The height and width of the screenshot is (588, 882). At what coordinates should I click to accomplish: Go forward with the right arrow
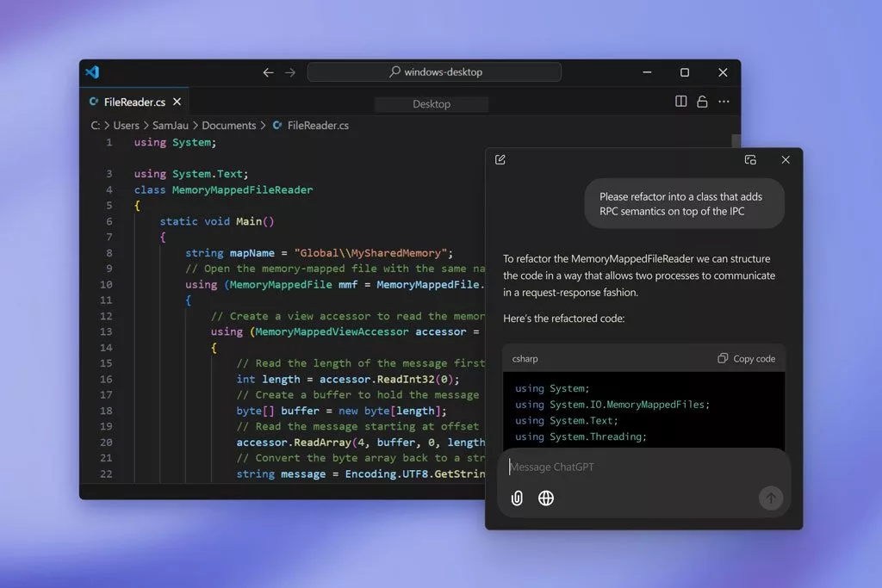point(290,72)
